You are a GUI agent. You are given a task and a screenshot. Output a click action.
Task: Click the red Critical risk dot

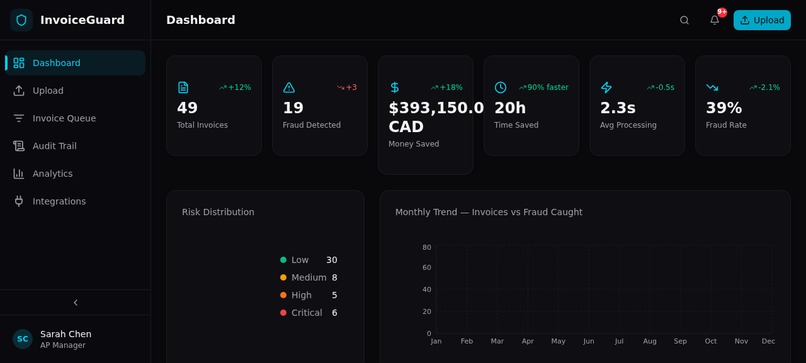[283, 313]
